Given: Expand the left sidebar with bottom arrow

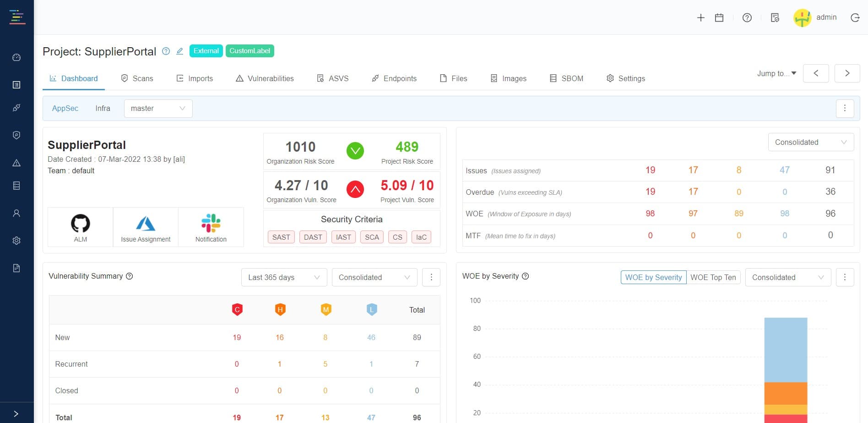Looking at the screenshot, I should (16, 413).
